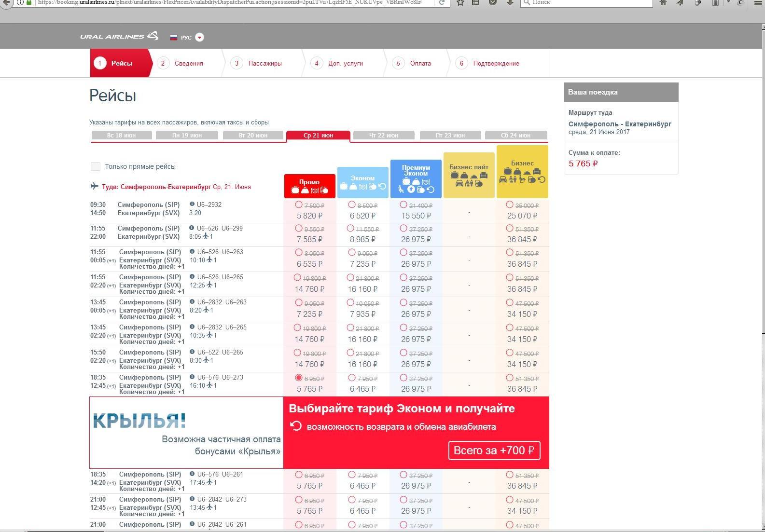Switch to date tab Вс 18 июн

pyautogui.click(x=122, y=135)
